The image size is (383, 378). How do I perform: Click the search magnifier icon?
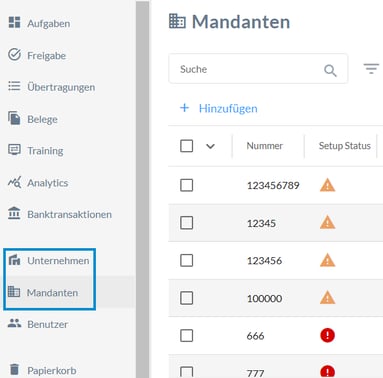pyautogui.click(x=330, y=70)
